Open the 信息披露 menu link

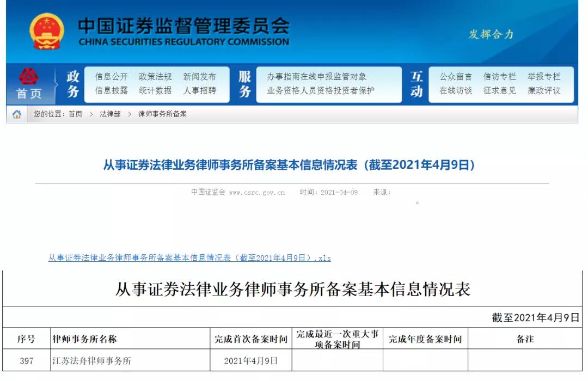click(112, 90)
